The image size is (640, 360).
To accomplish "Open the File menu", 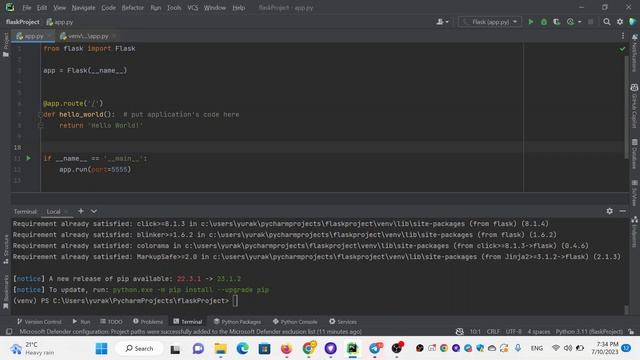I will (27, 8).
